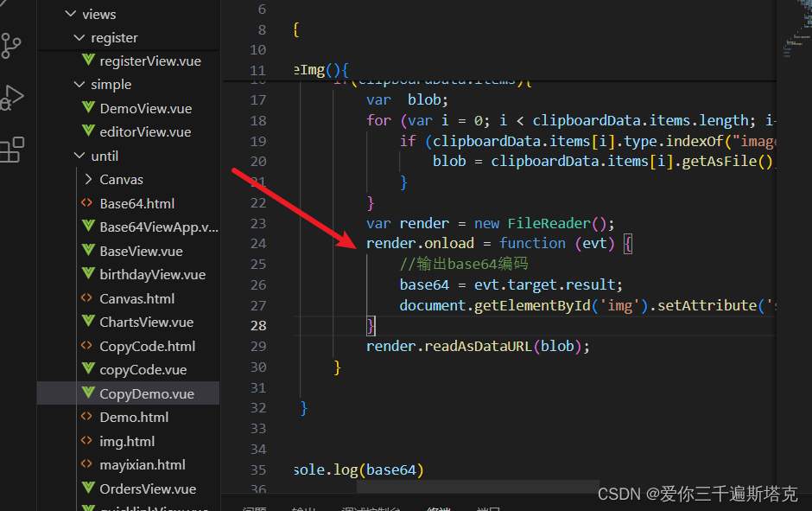The width and height of the screenshot is (812, 511).
Task: Click the Vue icon beside birthdayView.vue
Action: (x=89, y=273)
